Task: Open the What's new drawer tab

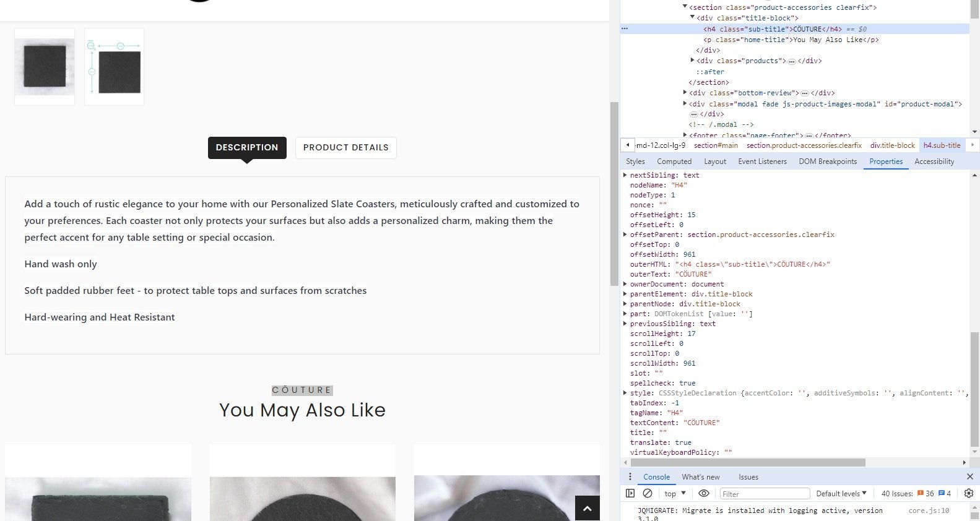Action: tap(701, 477)
